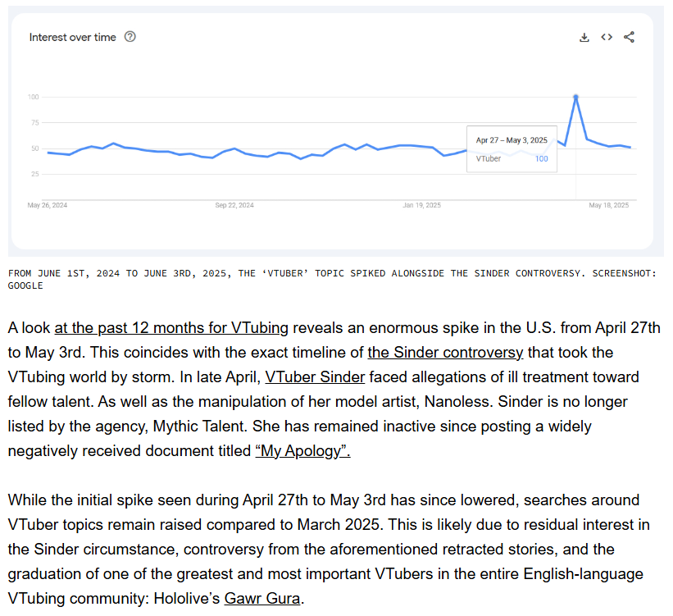
Task: Click the peak data point at 100
Action: pos(576,97)
